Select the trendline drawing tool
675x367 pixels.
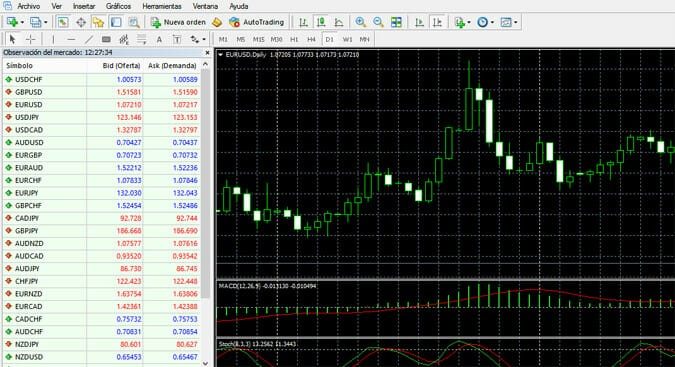89,39
